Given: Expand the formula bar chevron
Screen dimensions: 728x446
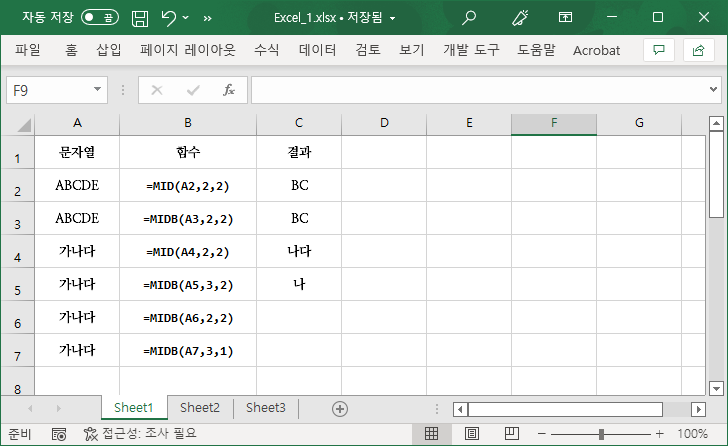Looking at the screenshot, I should (713, 89).
